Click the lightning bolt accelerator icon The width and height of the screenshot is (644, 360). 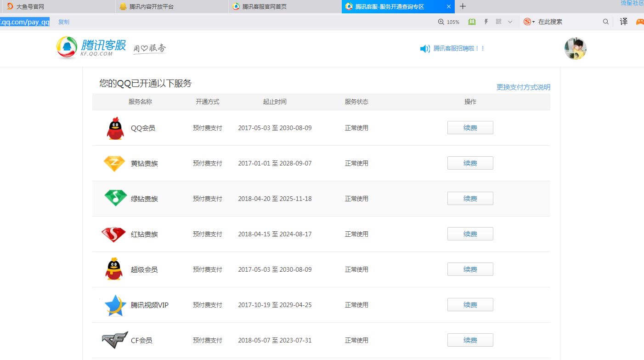[486, 22]
